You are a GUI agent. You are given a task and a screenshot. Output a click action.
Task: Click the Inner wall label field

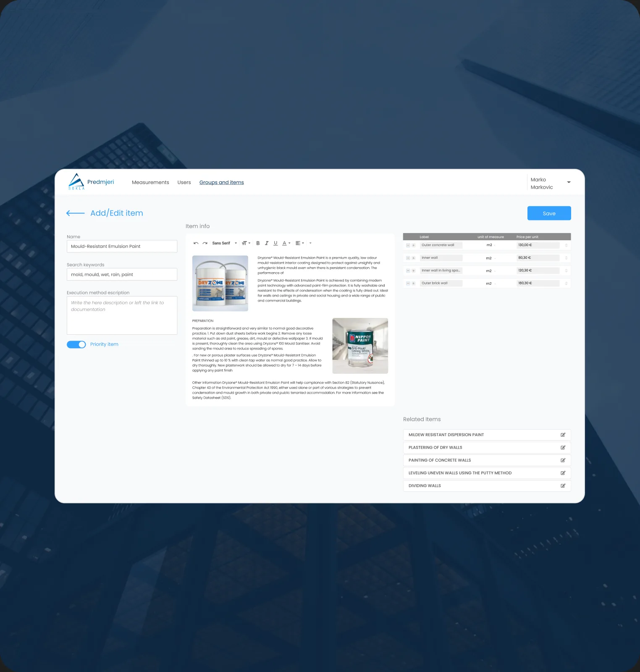(x=441, y=258)
